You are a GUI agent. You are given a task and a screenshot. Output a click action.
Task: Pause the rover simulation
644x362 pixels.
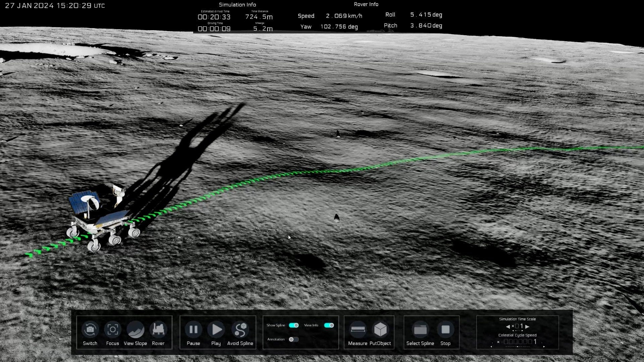pyautogui.click(x=193, y=330)
